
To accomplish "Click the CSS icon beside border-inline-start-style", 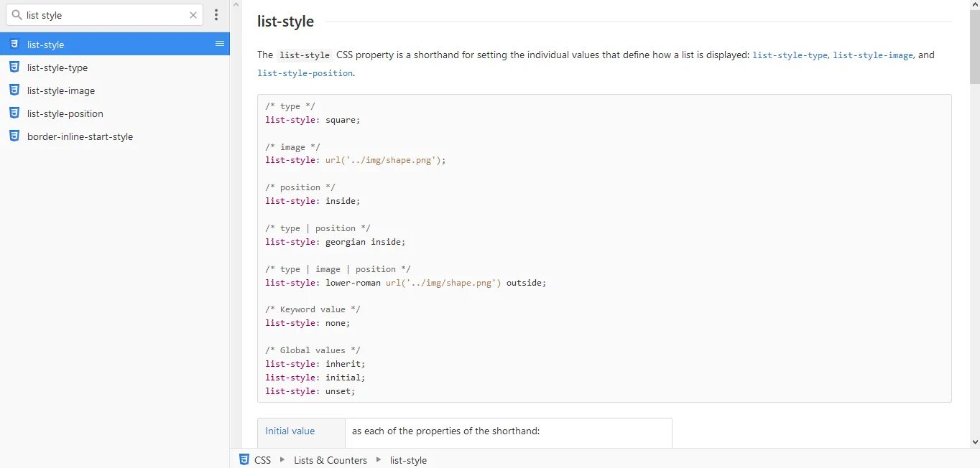I will [x=14, y=136].
